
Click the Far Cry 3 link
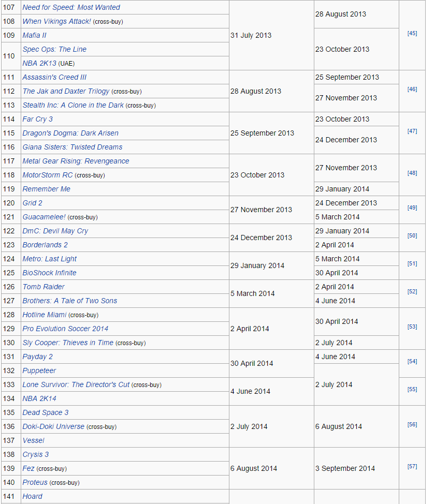(38, 119)
